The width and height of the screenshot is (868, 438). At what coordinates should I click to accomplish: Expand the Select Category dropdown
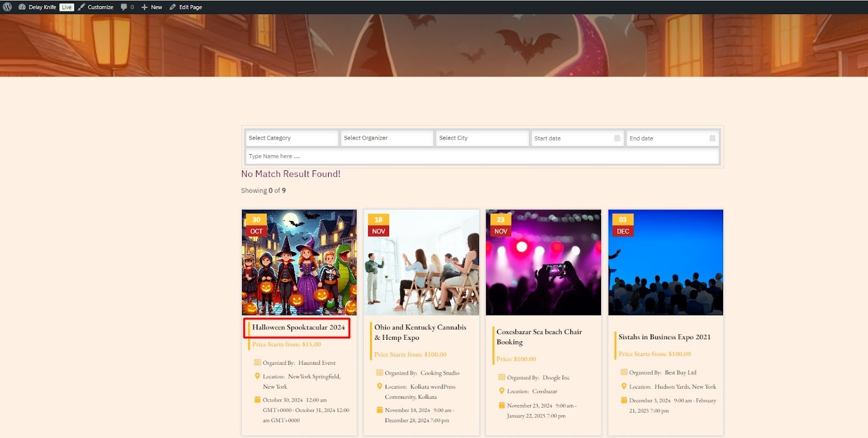(291, 138)
